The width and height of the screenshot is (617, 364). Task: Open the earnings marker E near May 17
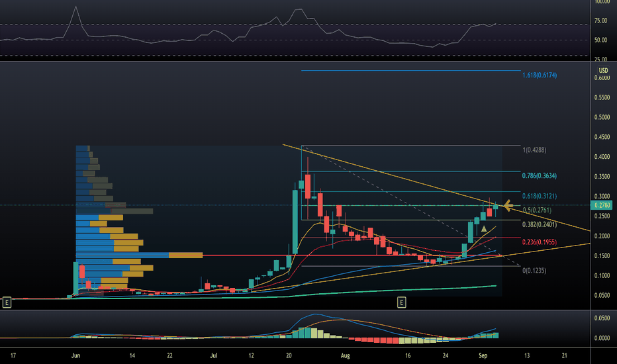pyautogui.click(x=7, y=302)
